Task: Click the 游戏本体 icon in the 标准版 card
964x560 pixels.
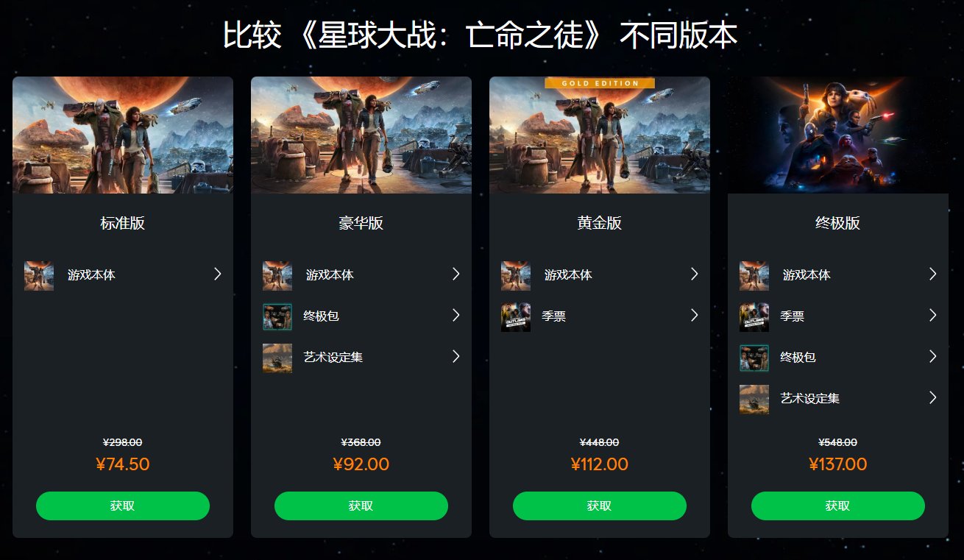Action: [x=39, y=275]
